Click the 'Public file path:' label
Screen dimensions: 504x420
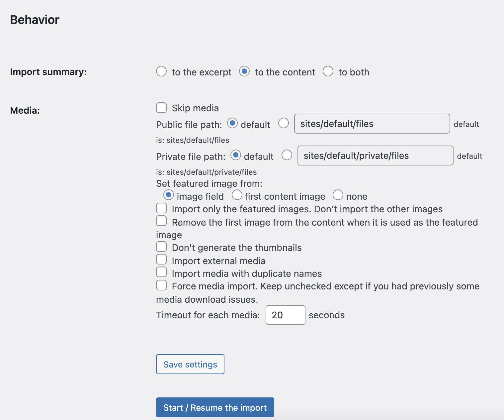(189, 125)
